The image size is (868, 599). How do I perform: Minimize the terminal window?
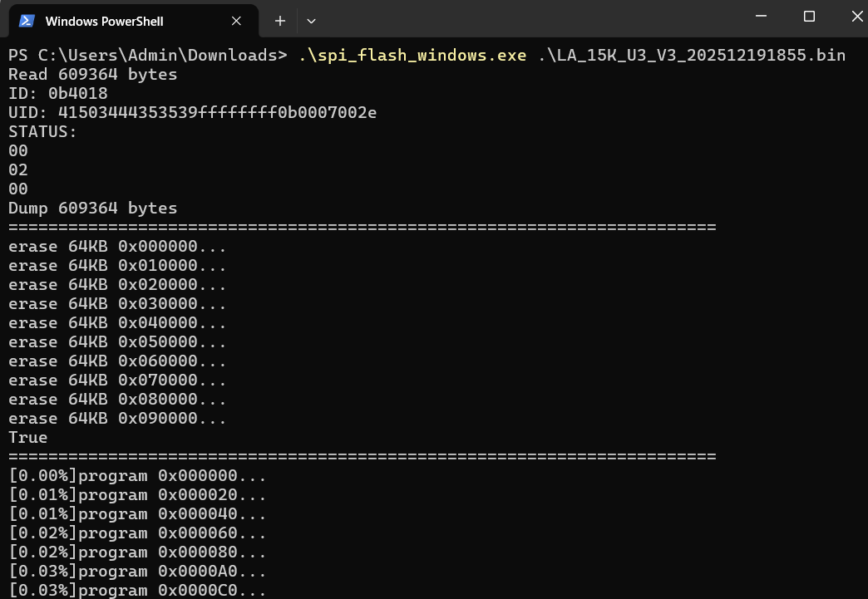[x=760, y=17]
